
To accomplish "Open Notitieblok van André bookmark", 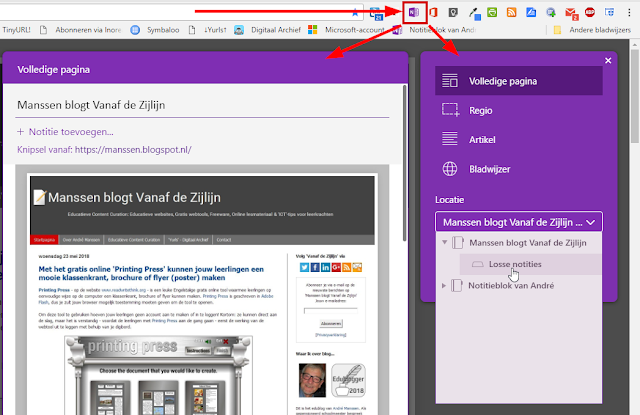I will [x=434, y=30].
